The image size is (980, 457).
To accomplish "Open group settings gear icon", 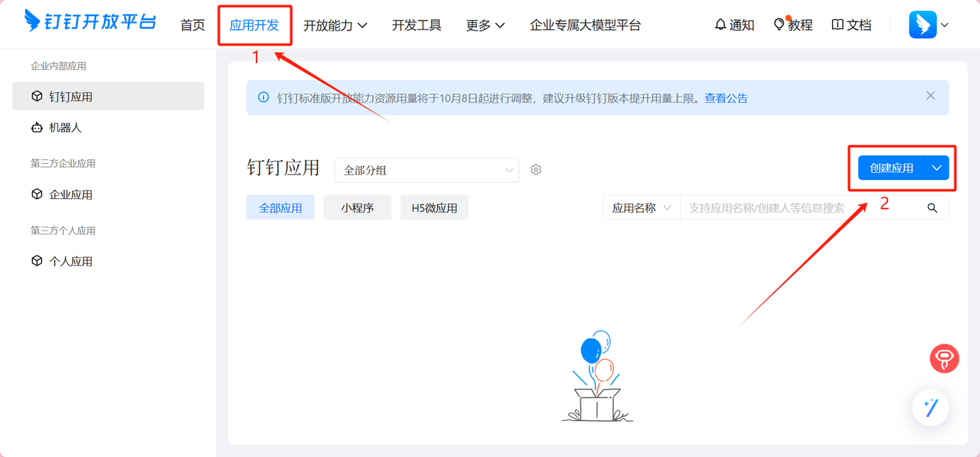I will (x=536, y=170).
